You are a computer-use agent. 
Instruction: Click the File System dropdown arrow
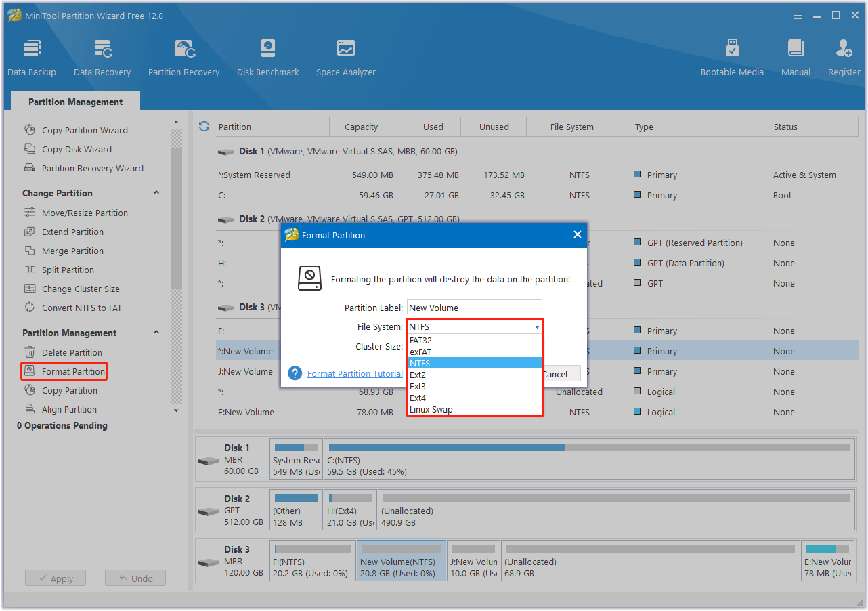click(536, 326)
